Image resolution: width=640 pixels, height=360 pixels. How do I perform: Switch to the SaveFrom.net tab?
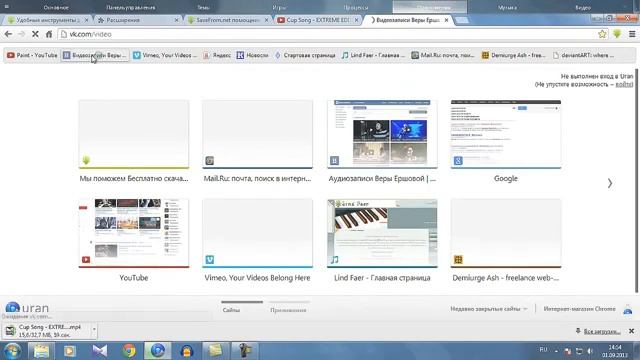(x=228, y=20)
